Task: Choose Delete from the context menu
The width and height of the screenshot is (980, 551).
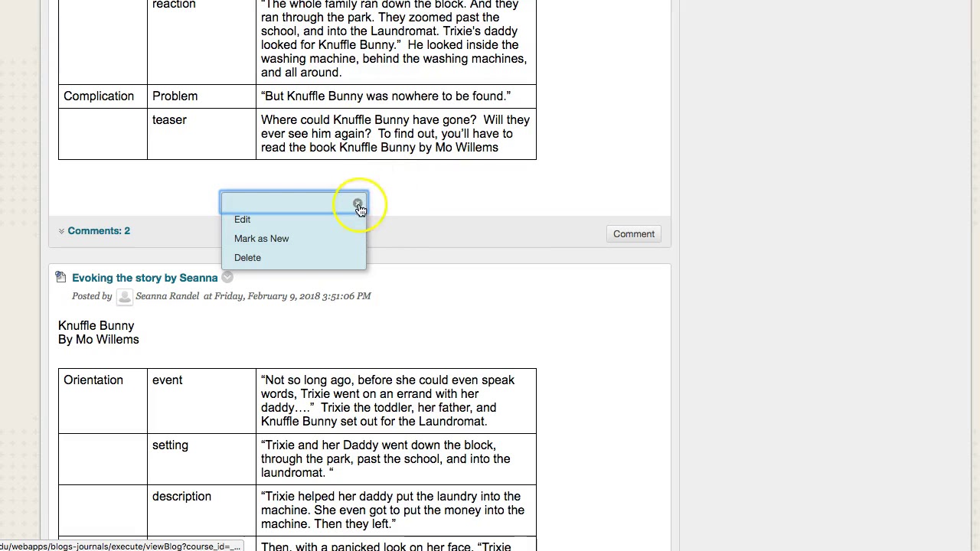Action: point(247,258)
